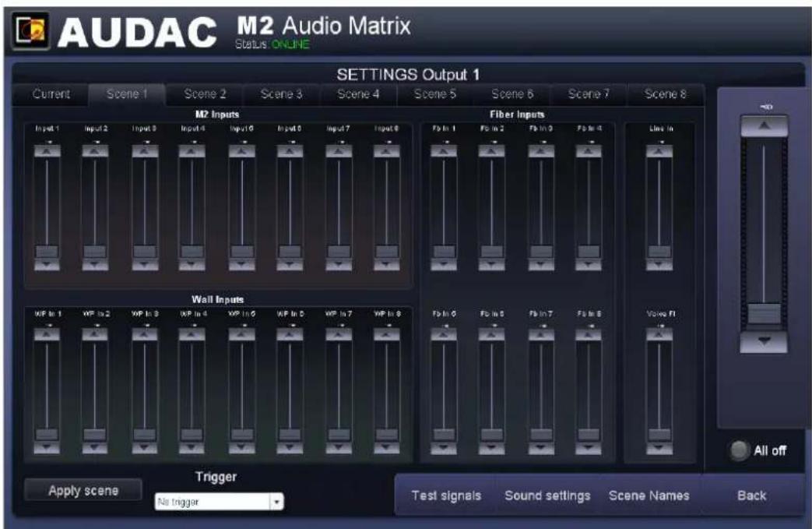This screenshot has width=812, height=529.
Task: Click the down arrow on Fb In 4 fader
Action: 589,265
